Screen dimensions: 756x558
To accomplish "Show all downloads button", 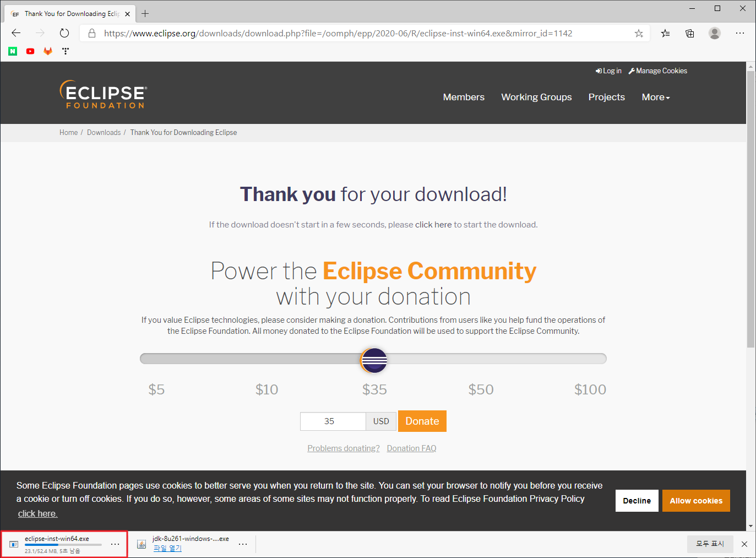I will [x=710, y=544].
